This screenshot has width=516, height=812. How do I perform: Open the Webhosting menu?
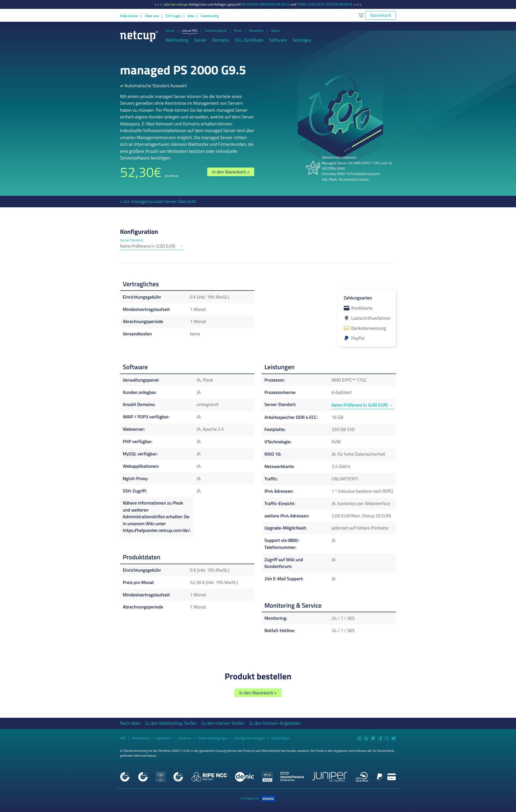pos(177,40)
